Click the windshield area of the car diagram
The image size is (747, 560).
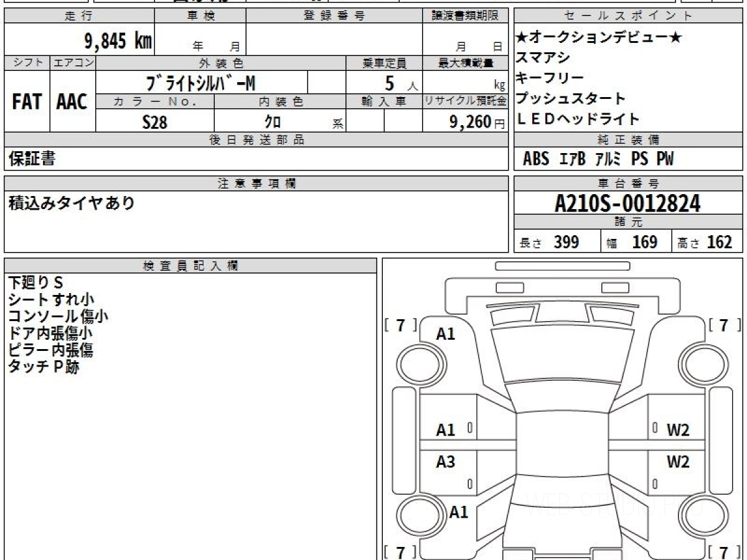tap(562, 355)
